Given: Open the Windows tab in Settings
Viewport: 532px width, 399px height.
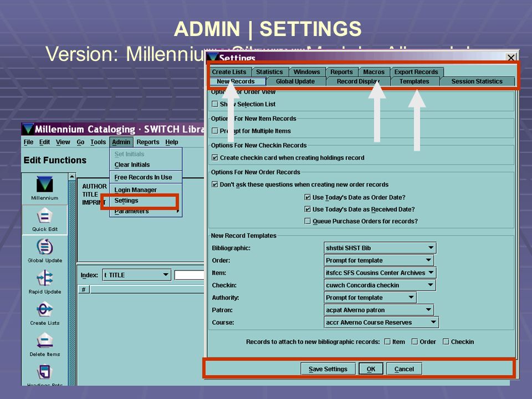Looking at the screenshot, I should click(x=306, y=72).
